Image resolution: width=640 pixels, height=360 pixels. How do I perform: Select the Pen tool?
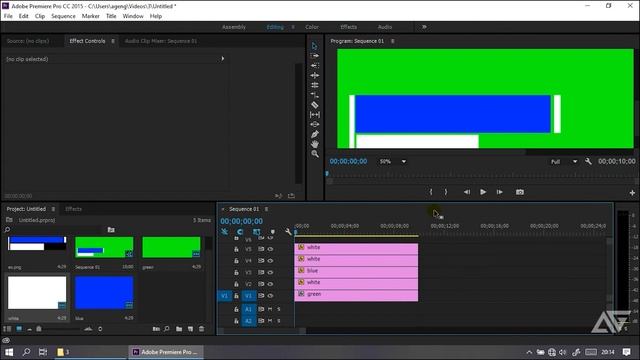(314, 134)
